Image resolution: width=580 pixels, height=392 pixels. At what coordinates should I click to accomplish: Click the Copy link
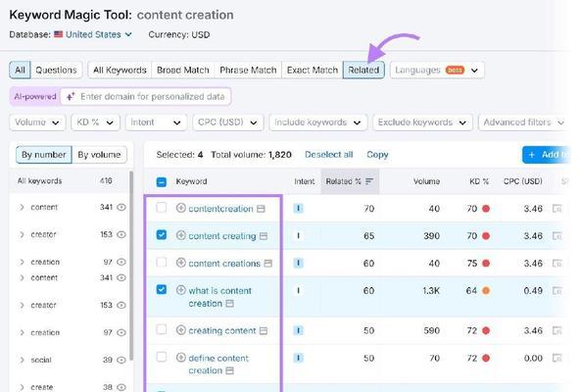coord(377,155)
